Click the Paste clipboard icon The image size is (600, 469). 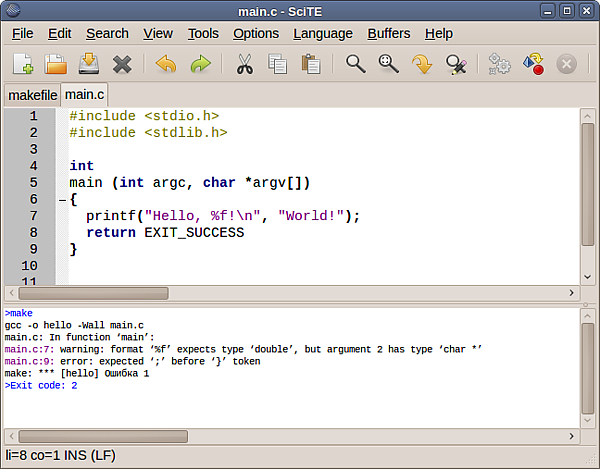click(x=311, y=65)
